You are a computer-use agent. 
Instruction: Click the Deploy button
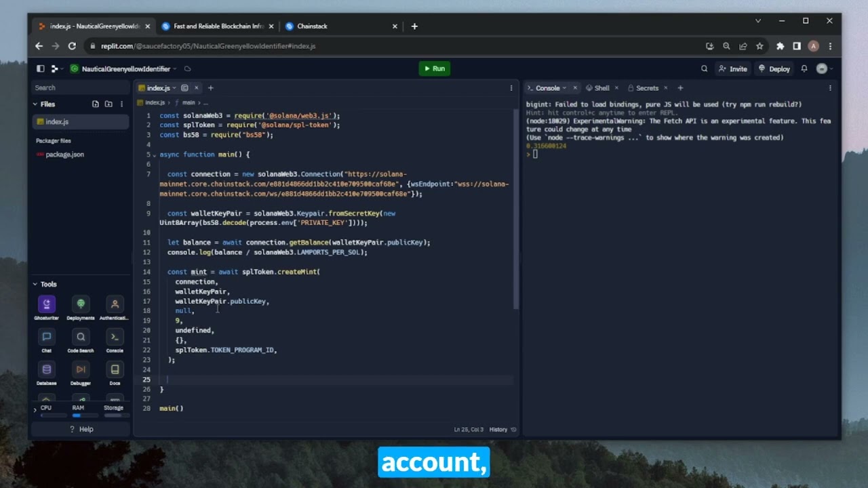[x=774, y=68]
